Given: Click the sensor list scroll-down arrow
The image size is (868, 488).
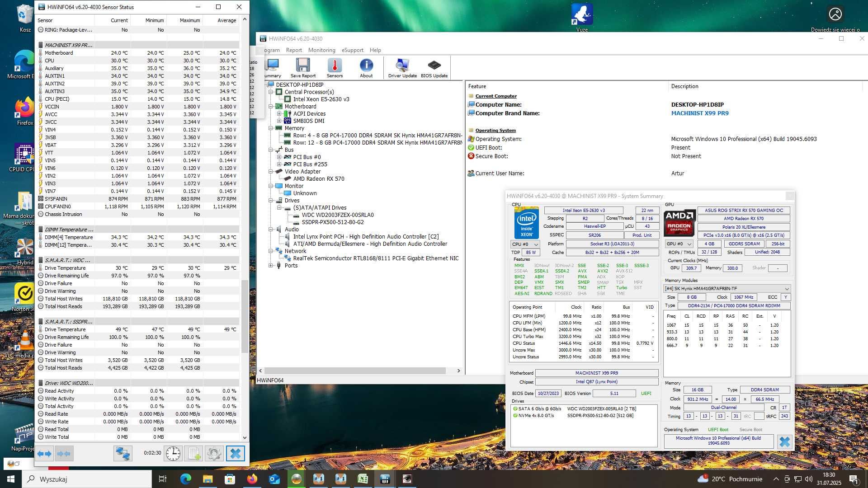Looking at the screenshot, I should (245, 437).
